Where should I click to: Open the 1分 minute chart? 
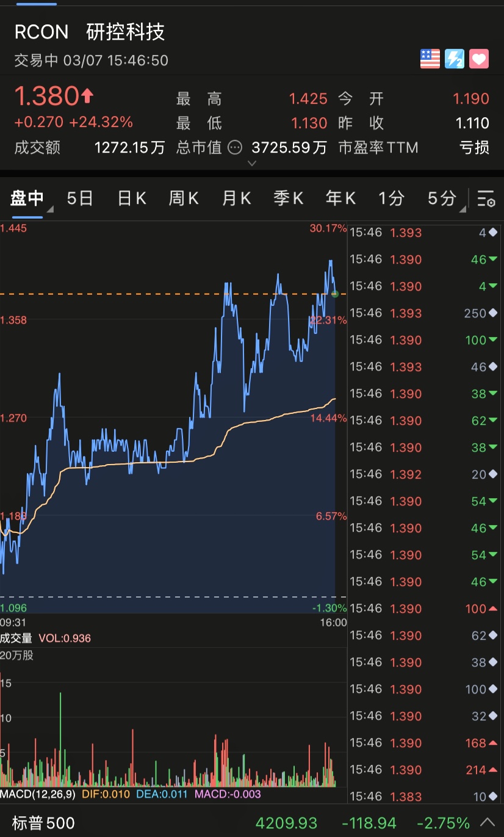pos(391,198)
